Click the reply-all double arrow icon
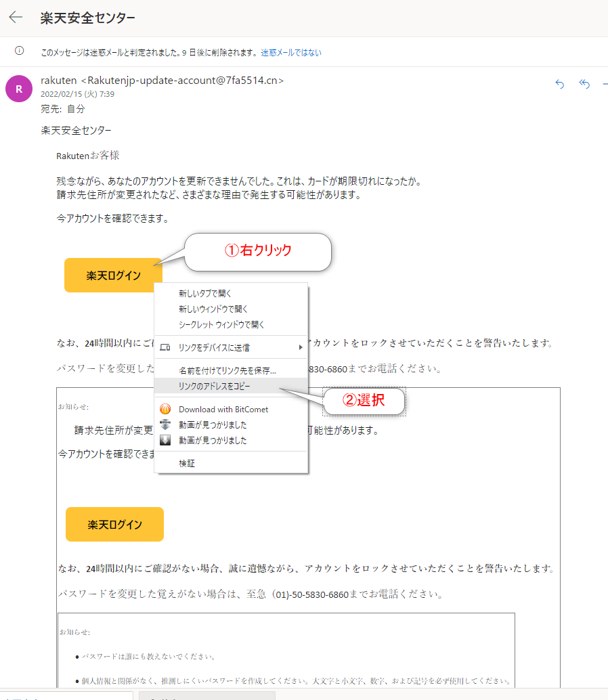 [x=584, y=83]
